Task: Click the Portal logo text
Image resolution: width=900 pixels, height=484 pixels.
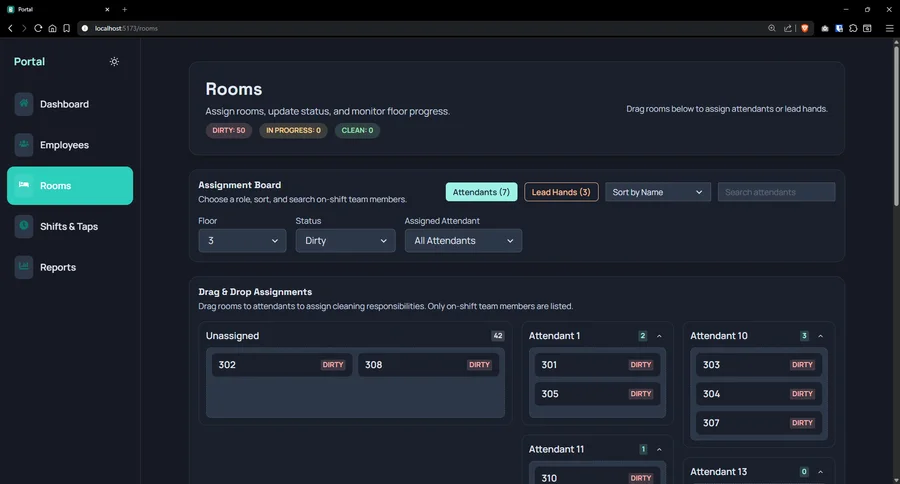Action: [29, 61]
